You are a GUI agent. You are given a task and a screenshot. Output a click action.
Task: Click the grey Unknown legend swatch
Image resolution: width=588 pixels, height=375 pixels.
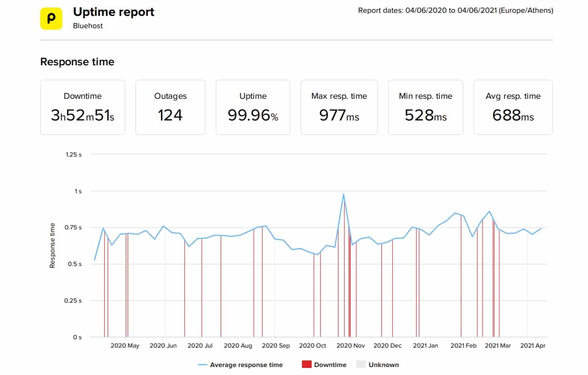pyautogui.click(x=362, y=365)
